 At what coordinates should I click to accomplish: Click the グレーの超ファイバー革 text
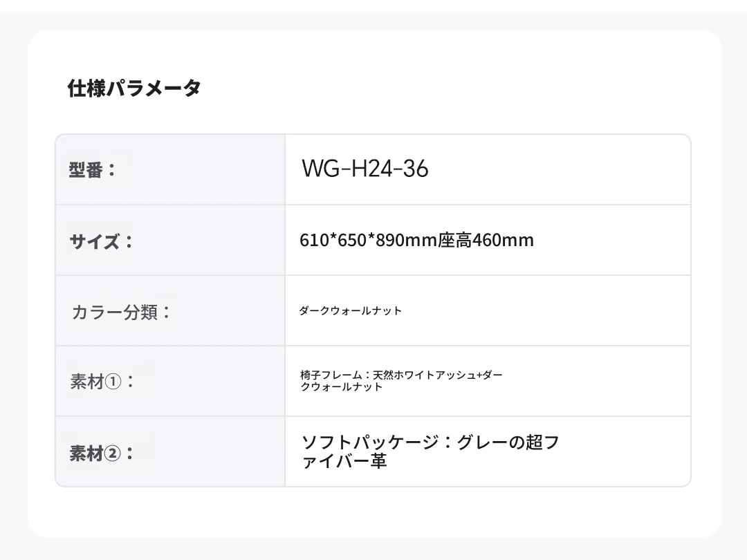tap(430, 451)
